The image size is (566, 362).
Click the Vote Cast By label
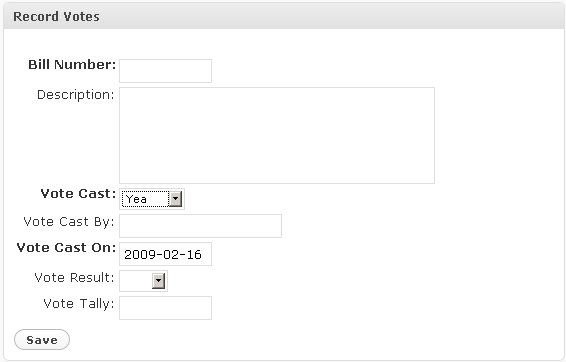coord(69,222)
